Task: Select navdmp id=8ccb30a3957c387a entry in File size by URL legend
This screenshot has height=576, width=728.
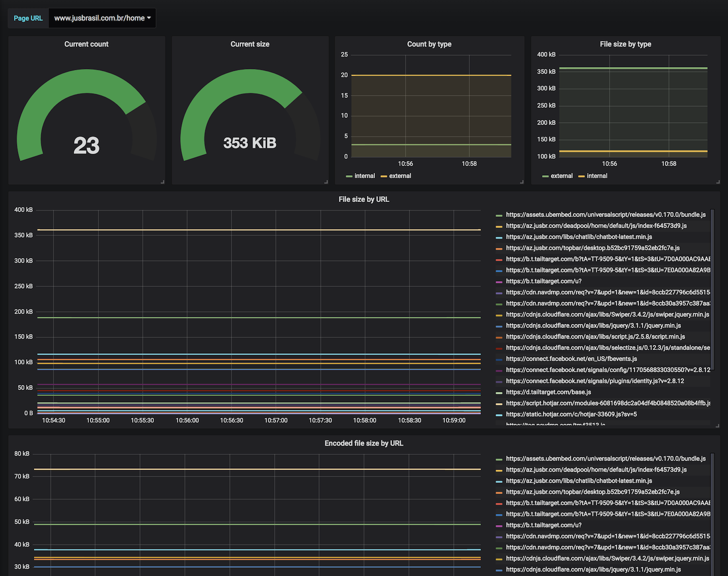Action: (x=608, y=304)
